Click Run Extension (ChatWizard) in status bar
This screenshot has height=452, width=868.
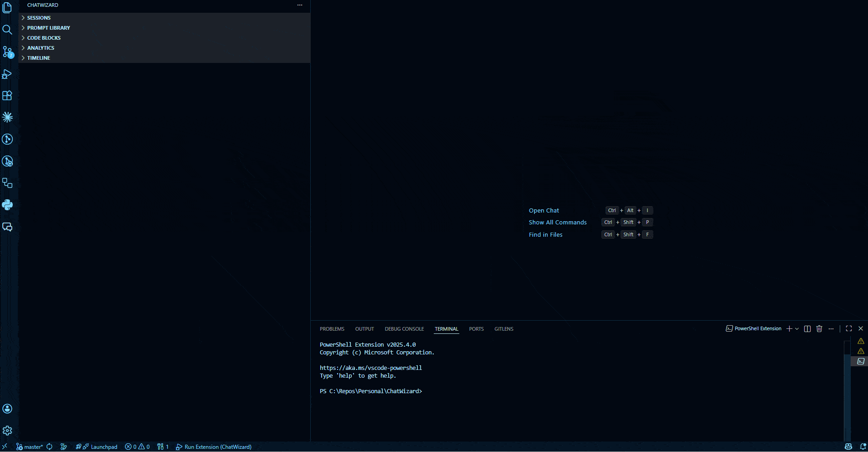214,447
